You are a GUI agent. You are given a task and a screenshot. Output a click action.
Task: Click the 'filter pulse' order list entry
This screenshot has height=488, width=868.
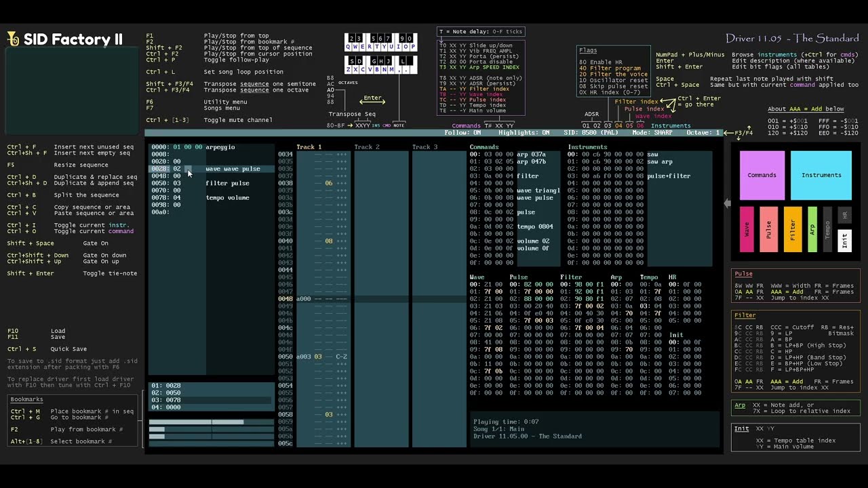[228, 183]
